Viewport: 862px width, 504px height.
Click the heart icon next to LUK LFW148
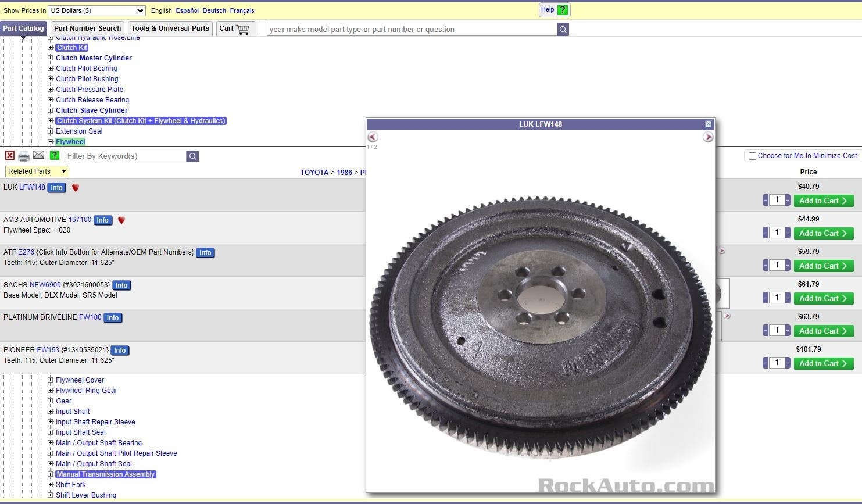coord(76,188)
